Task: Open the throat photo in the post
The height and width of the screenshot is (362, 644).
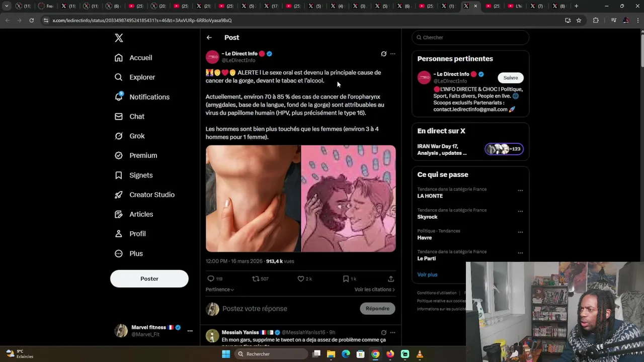Action: pos(253,199)
